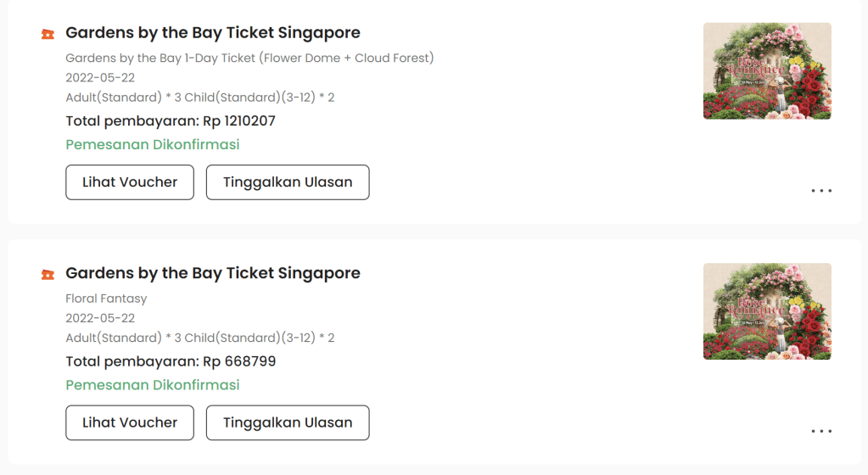Click the 2022-05-22 date on first booking

(x=100, y=78)
